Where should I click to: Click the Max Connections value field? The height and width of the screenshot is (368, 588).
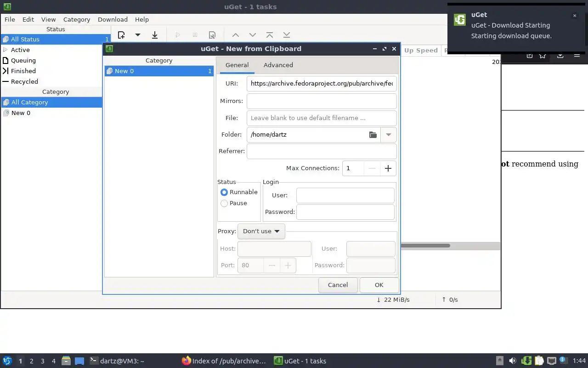[353, 168]
